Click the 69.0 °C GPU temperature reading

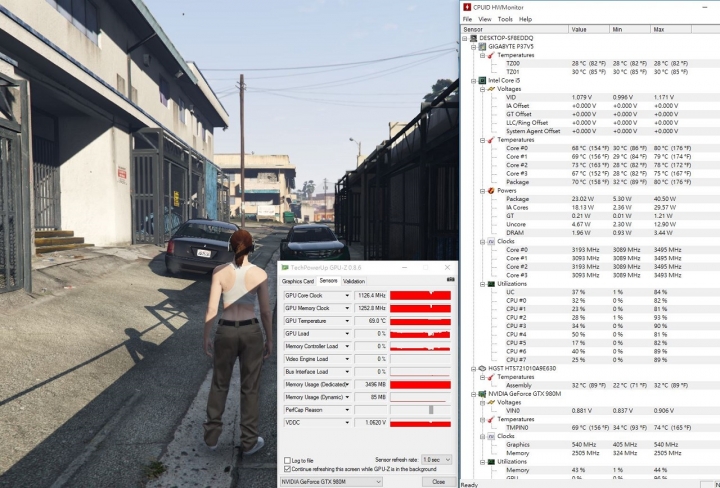[x=371, y=321]
